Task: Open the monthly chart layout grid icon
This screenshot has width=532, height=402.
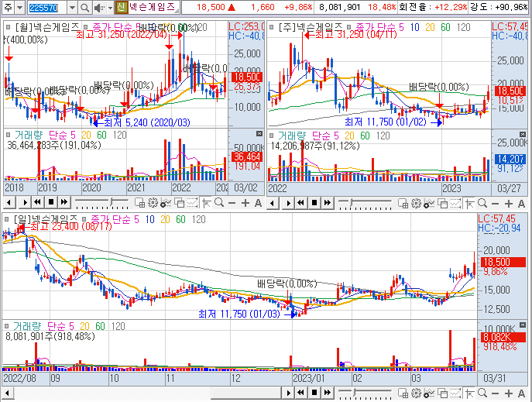Action: (x=139, y=203)
